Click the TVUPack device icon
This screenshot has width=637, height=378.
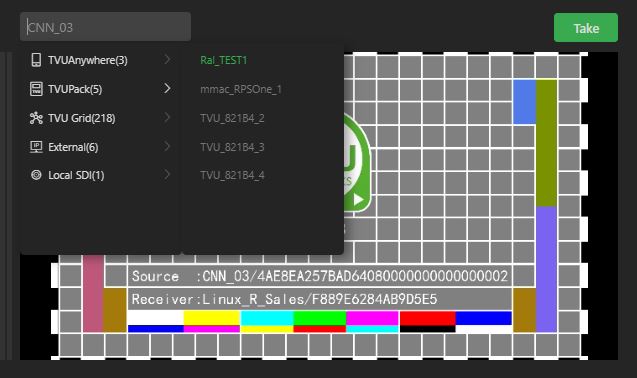(36, 89)
